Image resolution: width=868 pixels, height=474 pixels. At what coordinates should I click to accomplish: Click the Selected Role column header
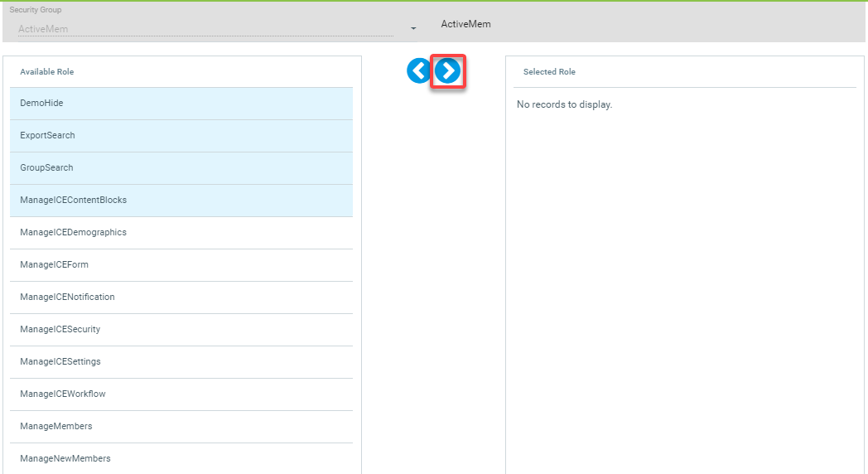549,72
